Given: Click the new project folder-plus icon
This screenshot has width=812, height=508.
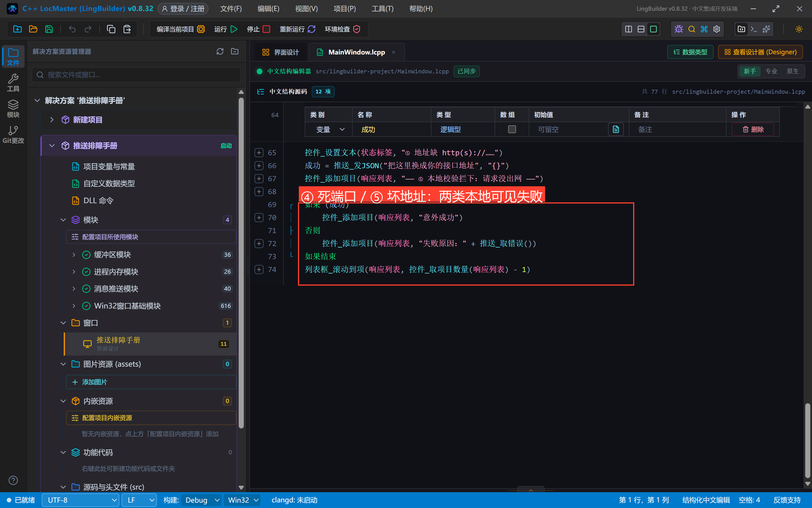Looking at the screenshot, I should click(17, 29).
